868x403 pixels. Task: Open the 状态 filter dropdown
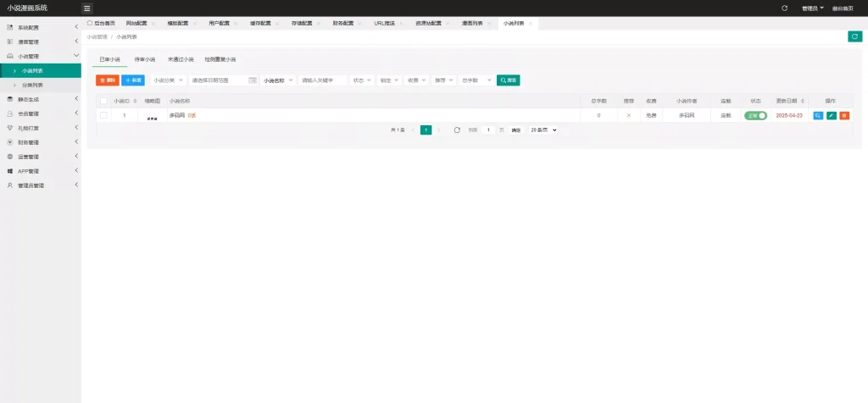click(x=362, y=80)
